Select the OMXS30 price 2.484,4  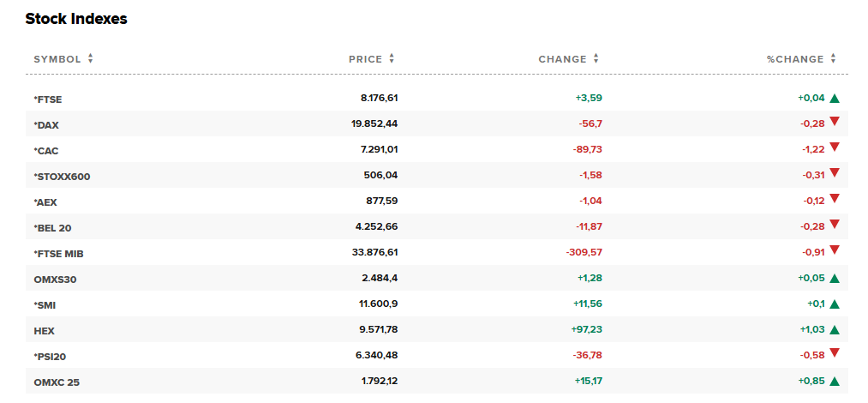point(381,279)
